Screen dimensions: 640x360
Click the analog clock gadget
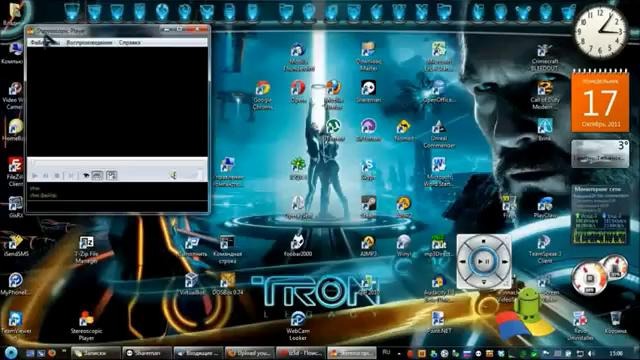(600, 32)
